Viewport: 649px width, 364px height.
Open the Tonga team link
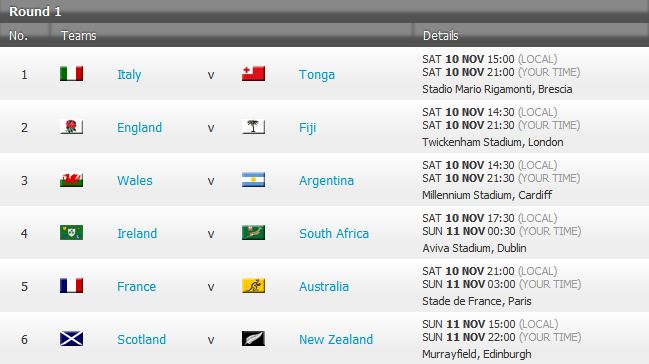pyautogui.click(x=317, y=75)
